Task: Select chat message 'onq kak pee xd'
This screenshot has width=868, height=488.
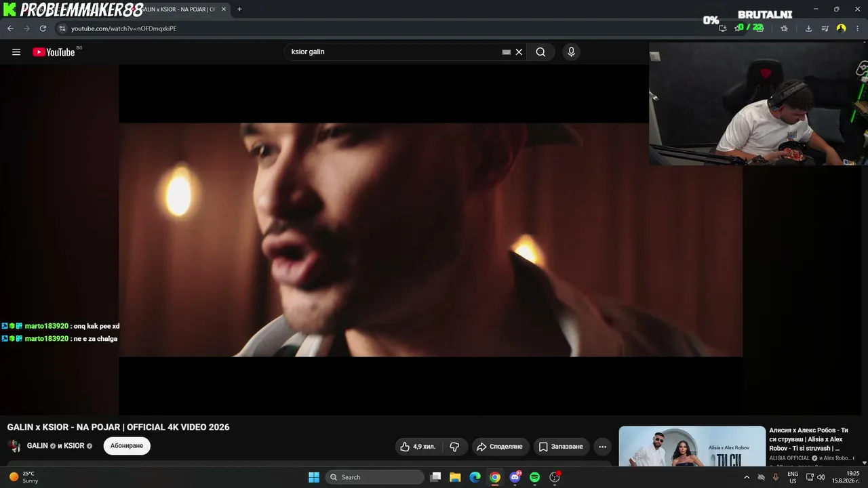Action: pos(95,326)
